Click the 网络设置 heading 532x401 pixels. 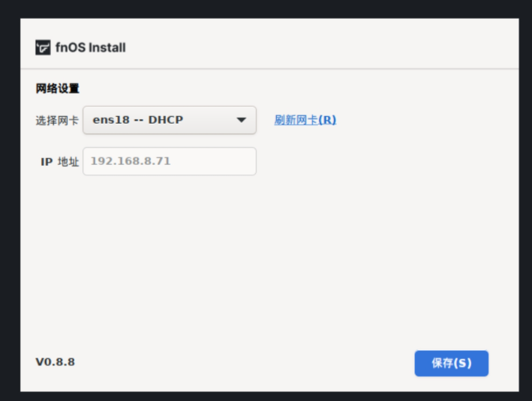point(57,88)
